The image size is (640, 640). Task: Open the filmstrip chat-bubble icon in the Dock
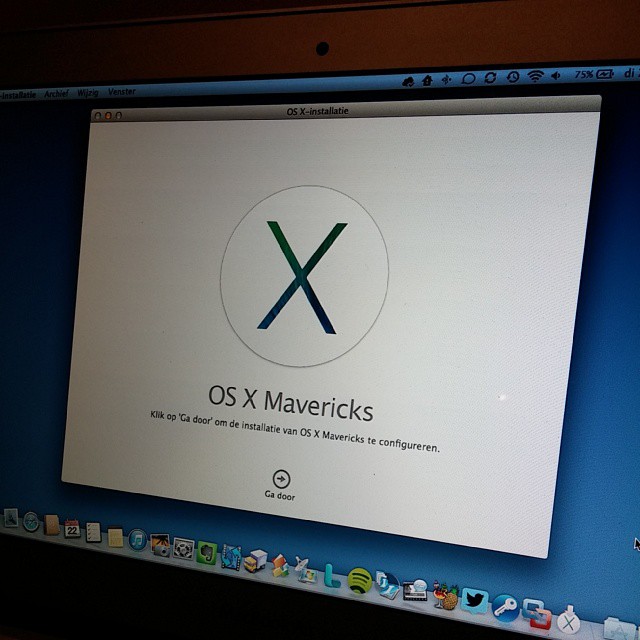(415, 591)
